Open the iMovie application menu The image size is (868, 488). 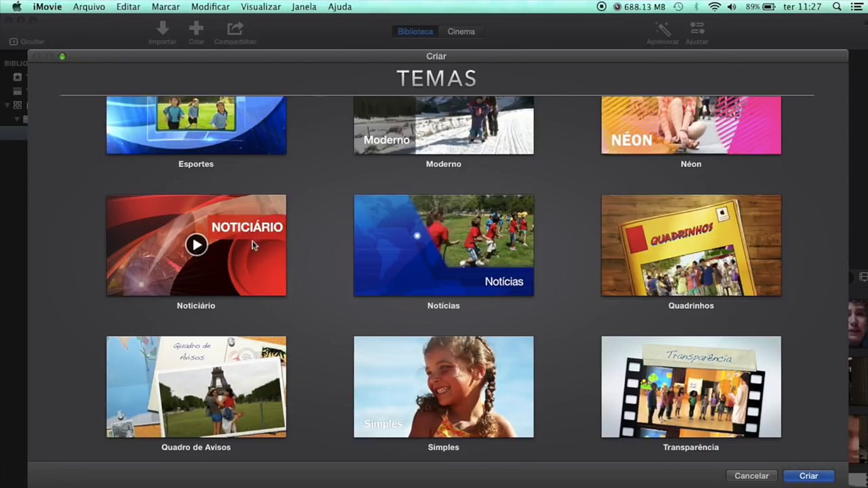point(47,7)
